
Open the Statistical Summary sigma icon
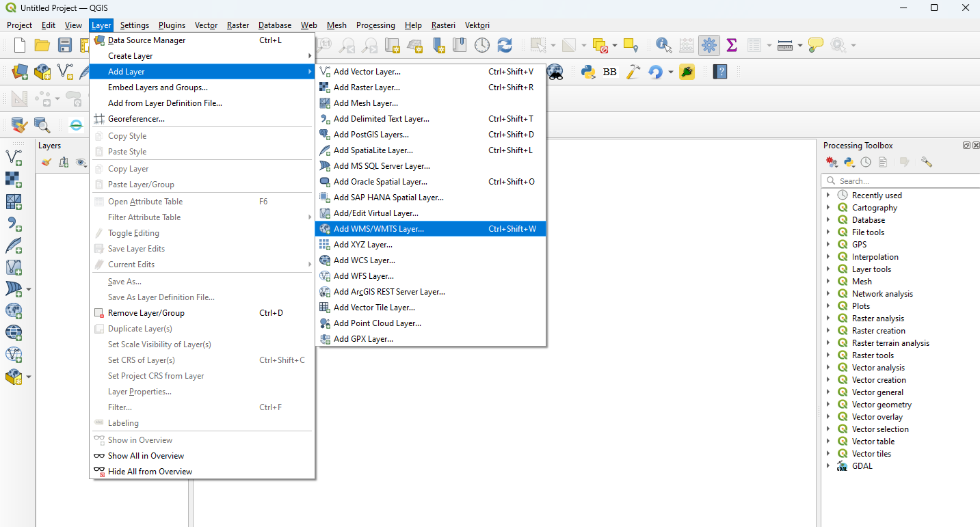tap(732, 45)
